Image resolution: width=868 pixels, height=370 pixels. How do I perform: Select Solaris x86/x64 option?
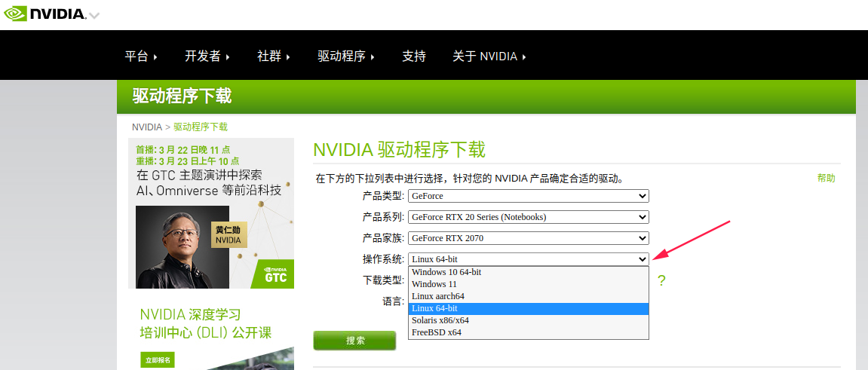(x=528, y=321)
